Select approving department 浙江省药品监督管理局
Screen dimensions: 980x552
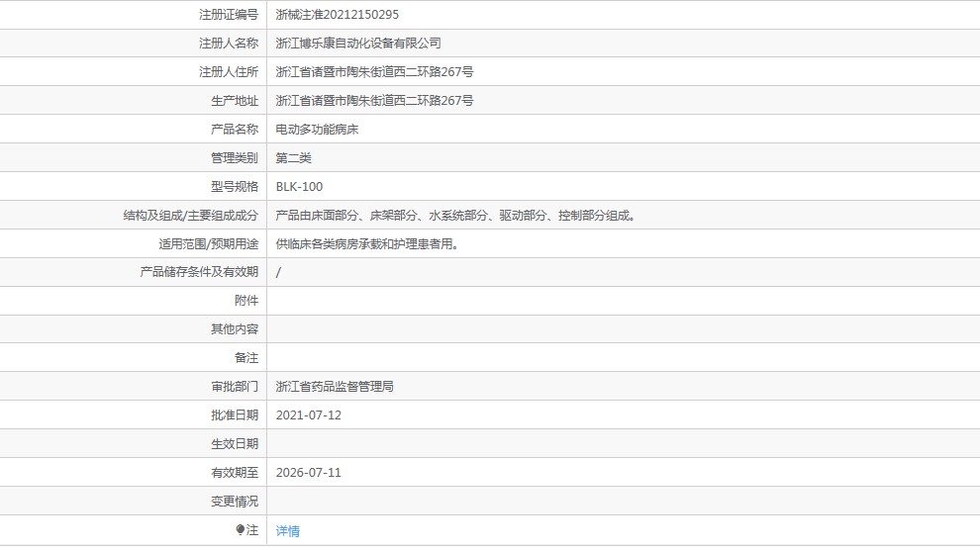(335, 387)
